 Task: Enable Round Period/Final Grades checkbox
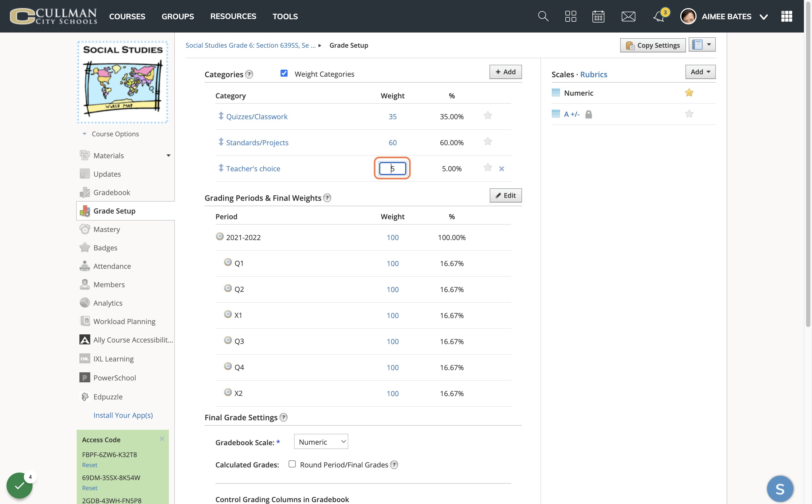point(292,464)
